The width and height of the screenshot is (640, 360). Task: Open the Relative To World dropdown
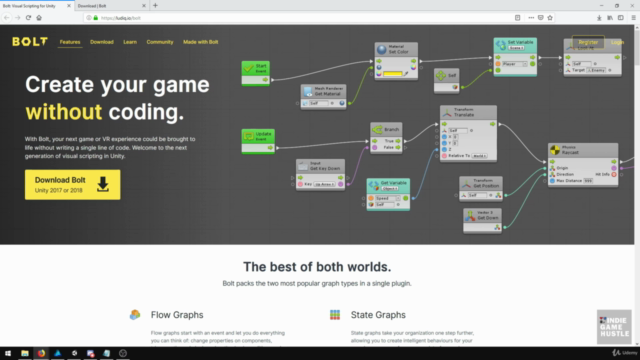pos(480,156)
